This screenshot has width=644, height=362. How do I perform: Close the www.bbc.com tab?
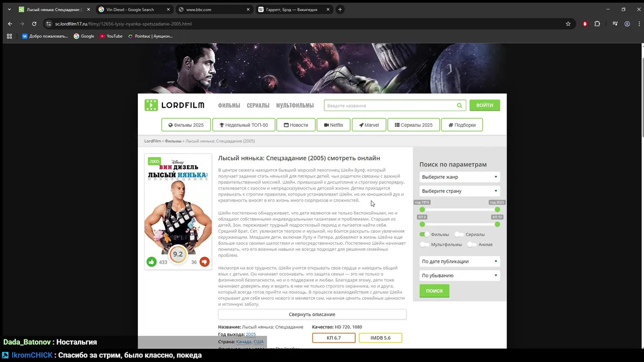248,9
